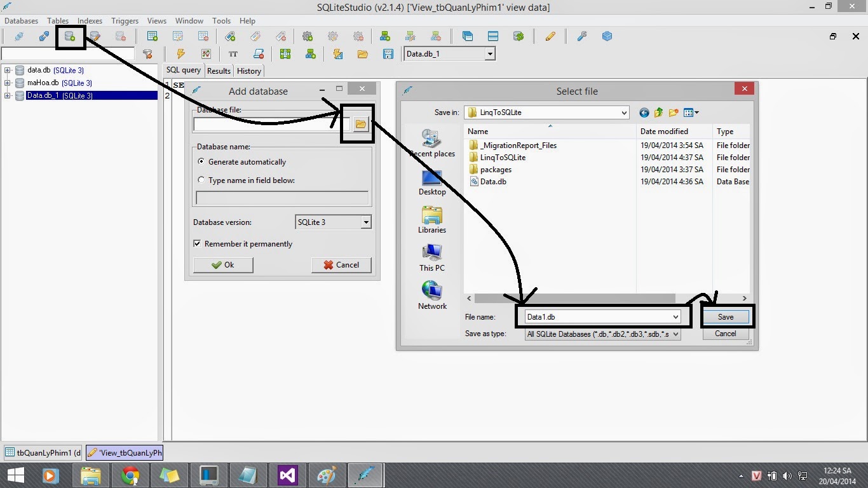Click the Ok button in Add database

point(223,265)
